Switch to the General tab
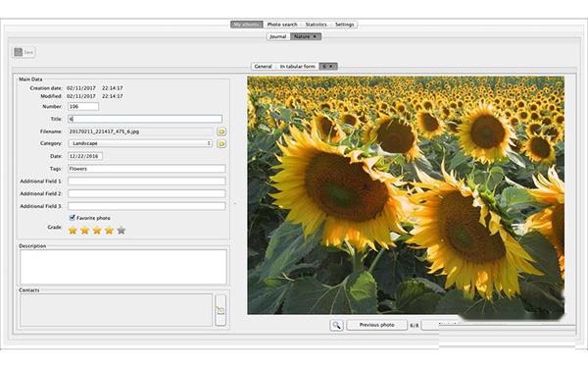 (263, 67)
